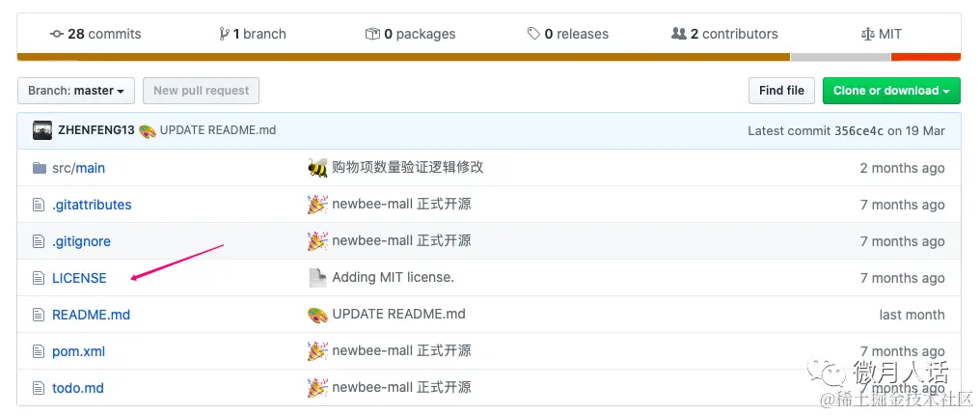Click the red language bar segment

click(926, 57)
